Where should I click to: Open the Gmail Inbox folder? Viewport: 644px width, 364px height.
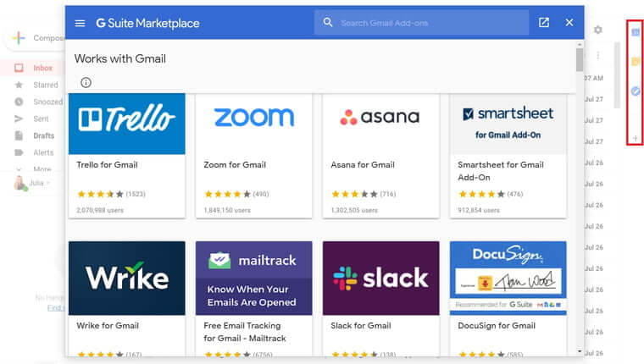click(x=42, y=68)
